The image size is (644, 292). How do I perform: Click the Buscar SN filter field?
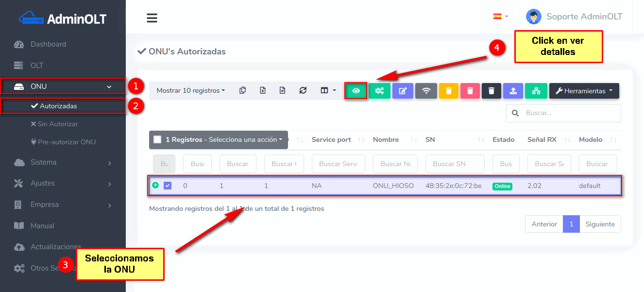click(x=455, y=164)
